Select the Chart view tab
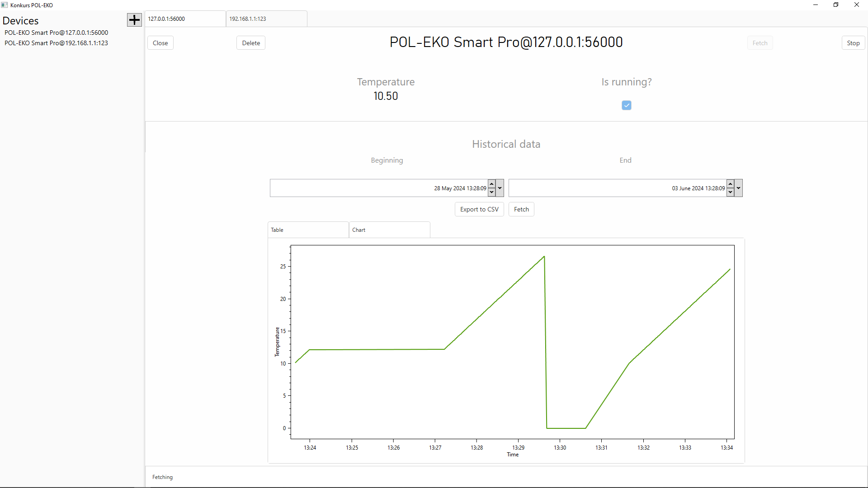868x488 pixels. point(389,230)
